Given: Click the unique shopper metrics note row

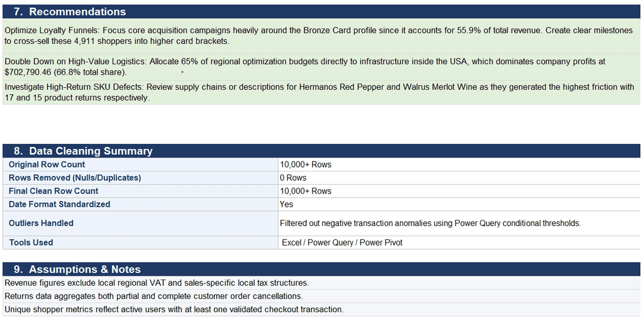Looking at the screenshot, I should [x=321, y=310].
